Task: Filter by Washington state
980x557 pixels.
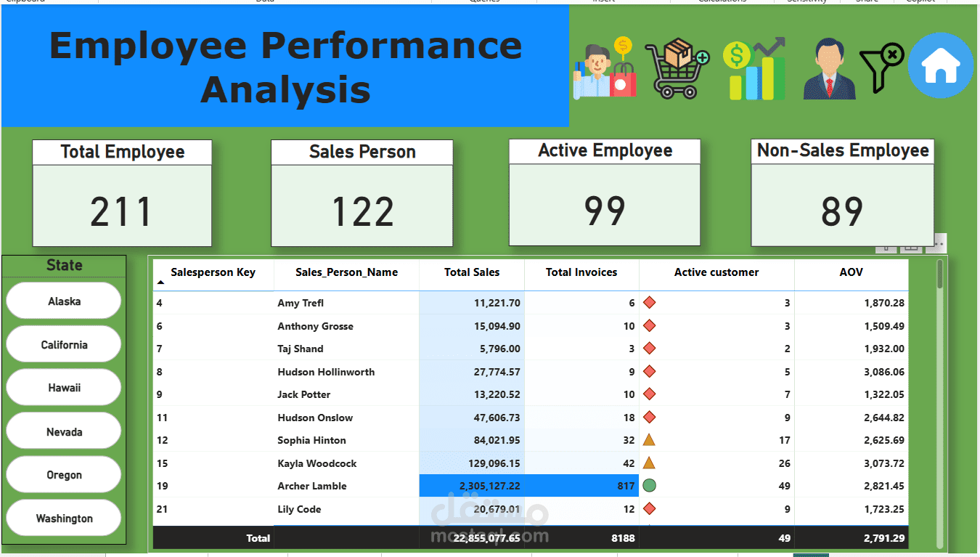Action: click(x=64, y=518)
